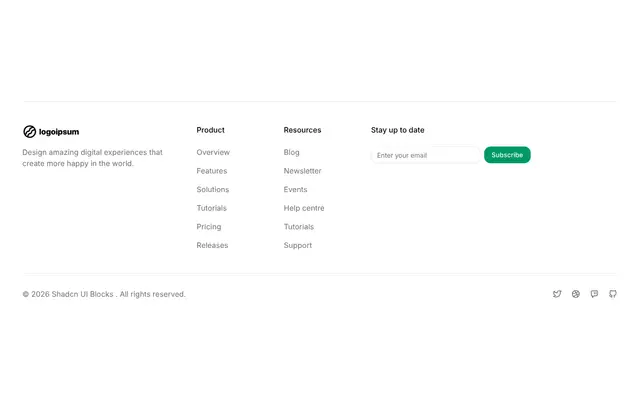
Task: Open Tutorials under the Resources column
Action: [299, 227]
